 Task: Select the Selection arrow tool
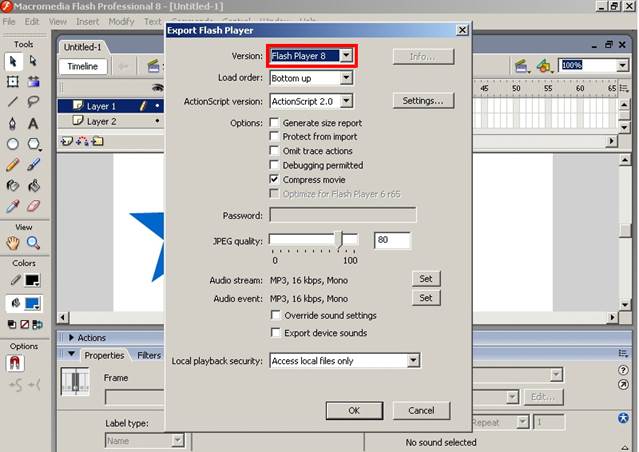pyautogui.click(x=13, y=62)
